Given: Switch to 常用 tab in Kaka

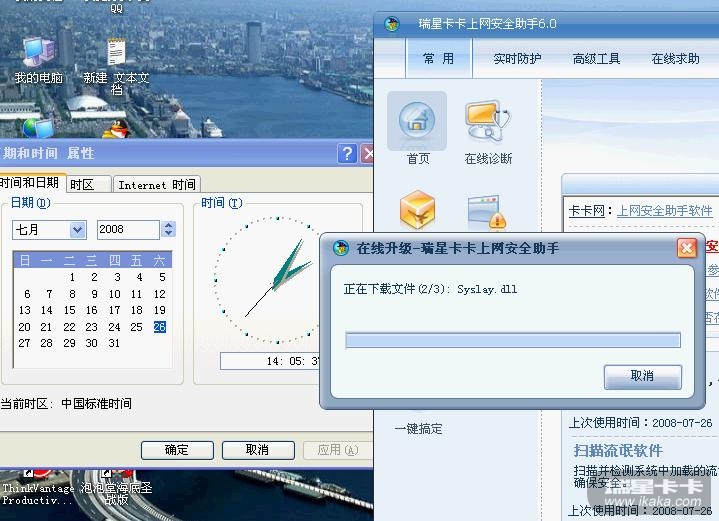Looking at the screenshot, I should [x=438, y=58].
